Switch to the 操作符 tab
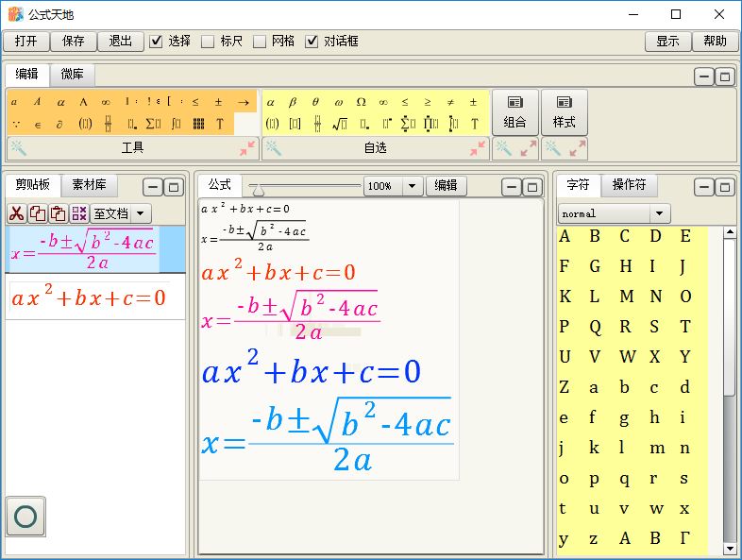This screenshot has width=742, height=560. [x=629, y=184]
